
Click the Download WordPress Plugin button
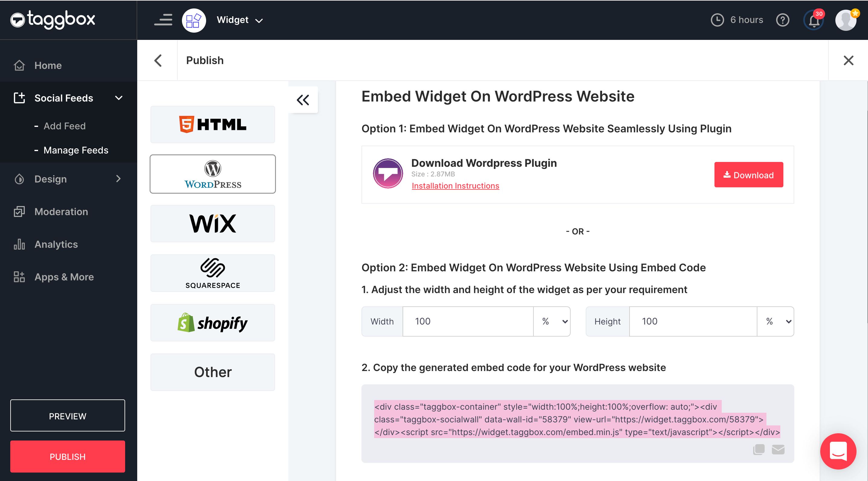(748, 175)
